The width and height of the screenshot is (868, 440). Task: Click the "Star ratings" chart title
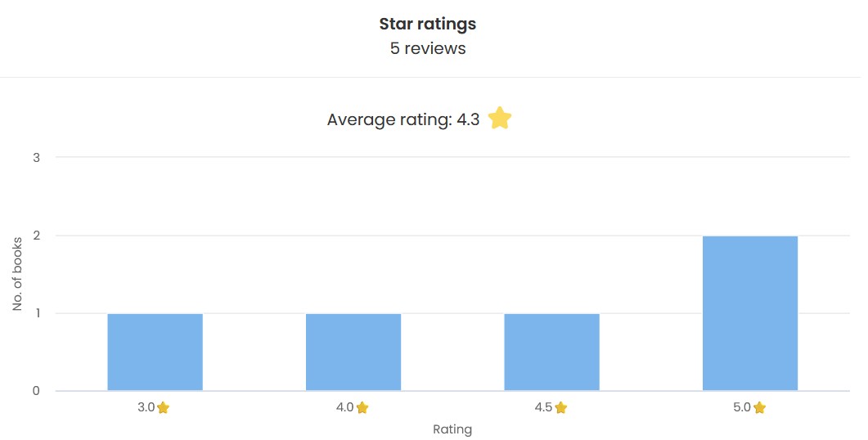tap(428, 25)
